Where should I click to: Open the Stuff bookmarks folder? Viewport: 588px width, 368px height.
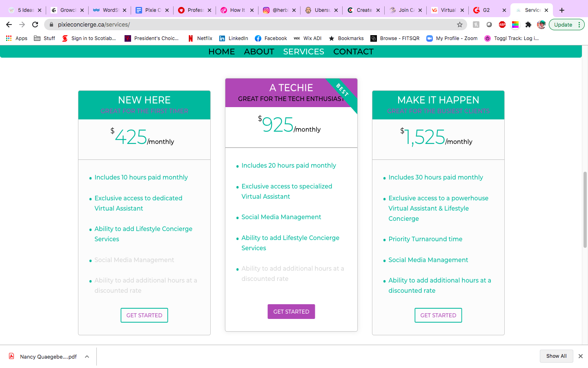(x=45, y=38)
